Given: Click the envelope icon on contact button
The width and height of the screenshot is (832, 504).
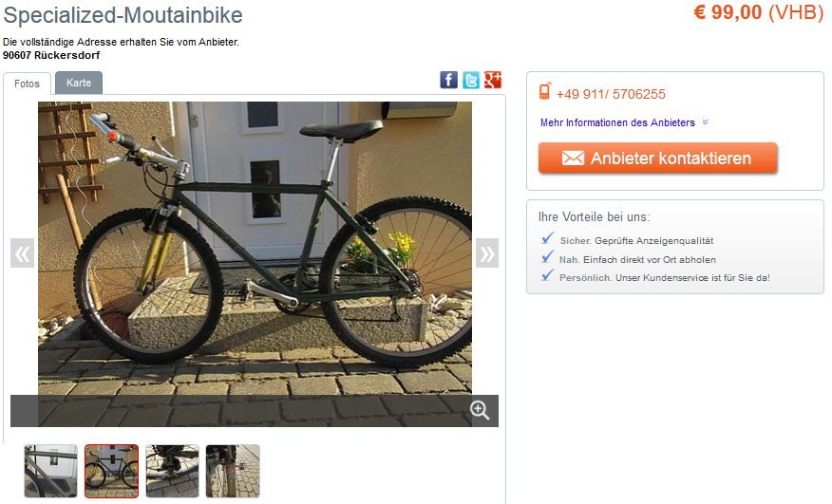Looking at the screenshot, I should click(x=573, y=159).
